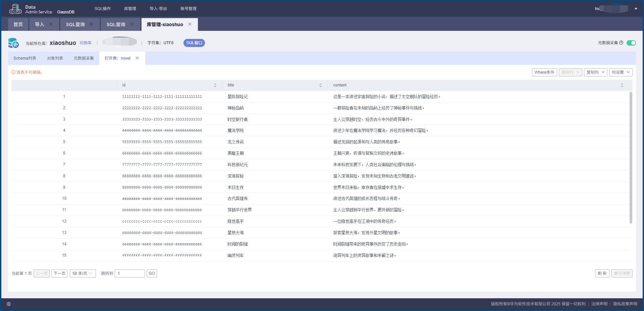Switch to the first SQL查询 tab
The width and height of the screenshot is (644, 311).
coord(75,24)
